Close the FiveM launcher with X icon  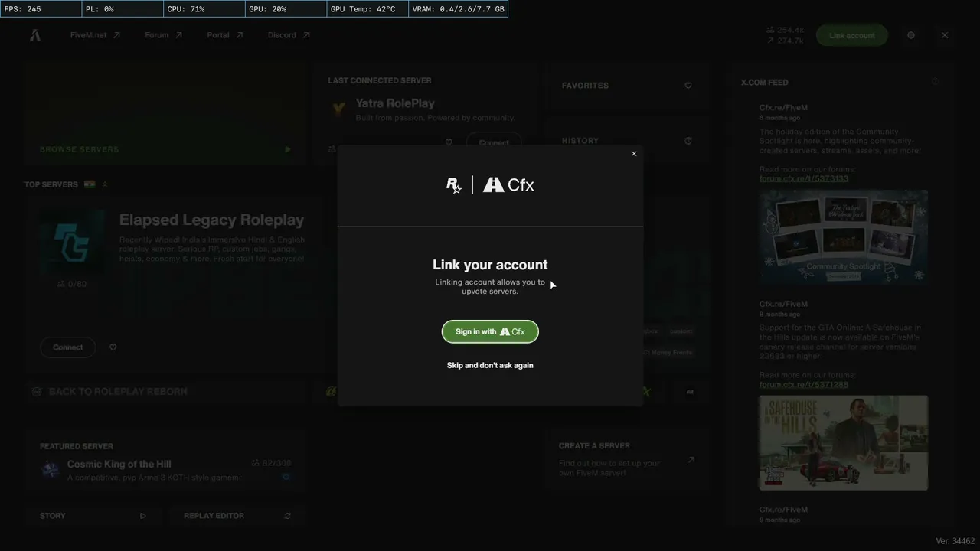(x=945, y=35)
